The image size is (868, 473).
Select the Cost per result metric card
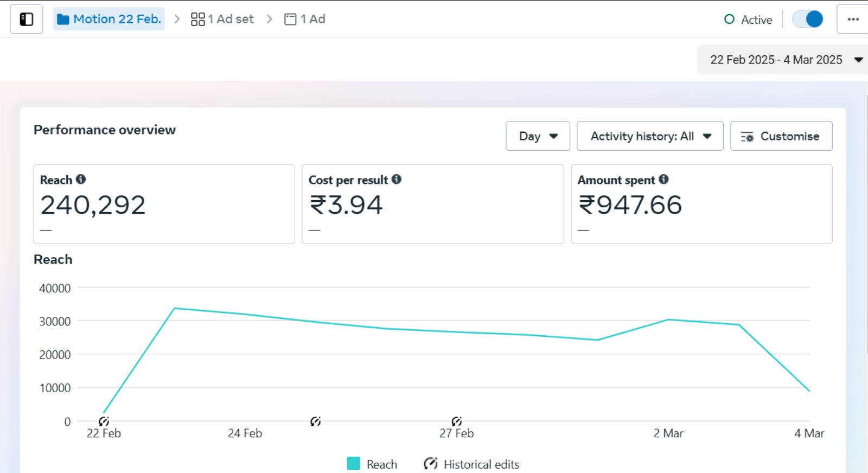click(432, 204)
